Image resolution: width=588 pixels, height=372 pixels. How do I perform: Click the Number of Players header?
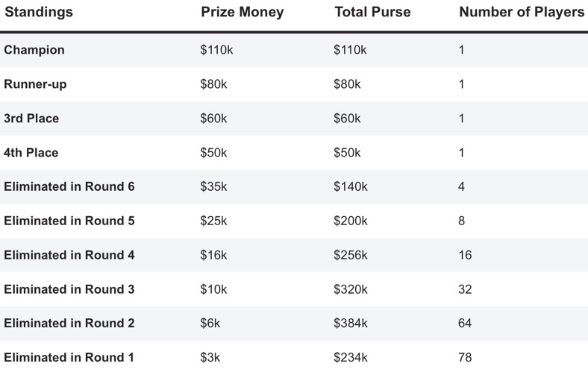(522, 13)
